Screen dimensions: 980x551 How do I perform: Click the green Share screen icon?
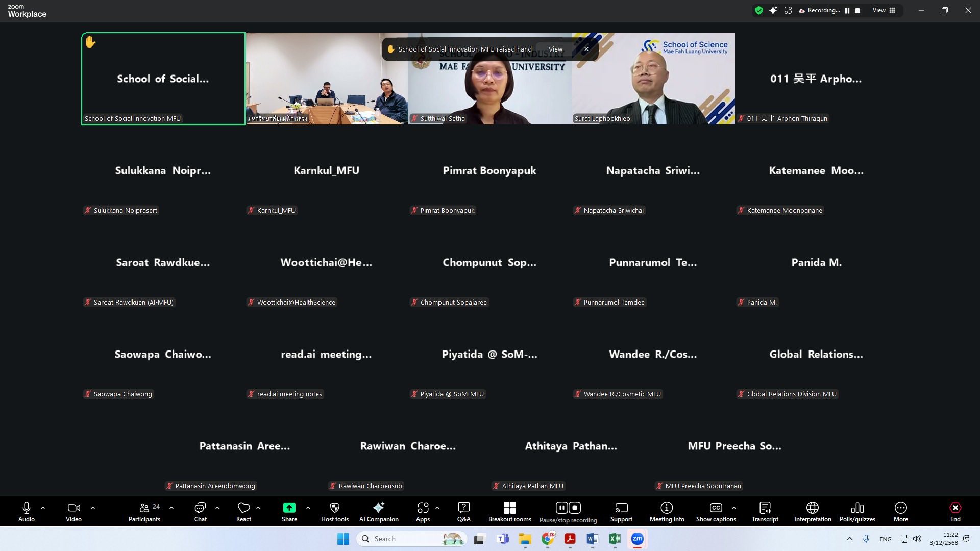[x=289, y=508]
